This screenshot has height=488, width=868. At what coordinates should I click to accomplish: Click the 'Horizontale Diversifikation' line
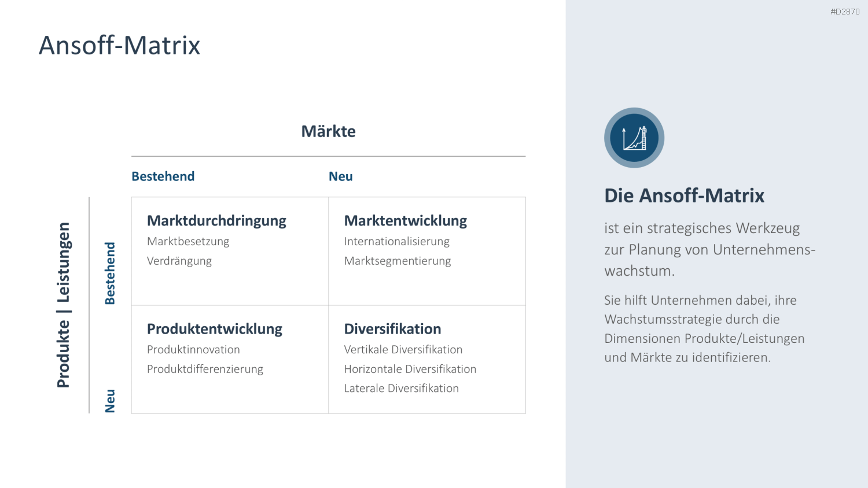[410, 369]
